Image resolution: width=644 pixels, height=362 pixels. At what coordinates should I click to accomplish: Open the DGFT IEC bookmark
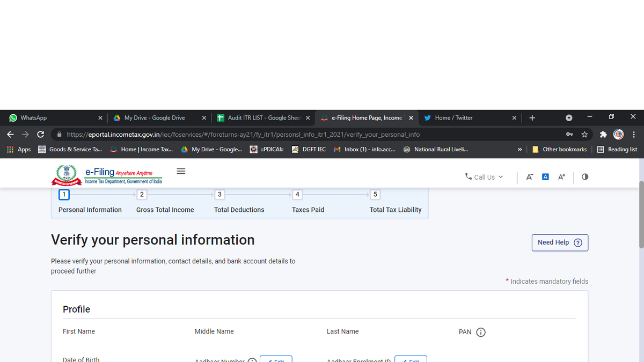coord(309,150)
